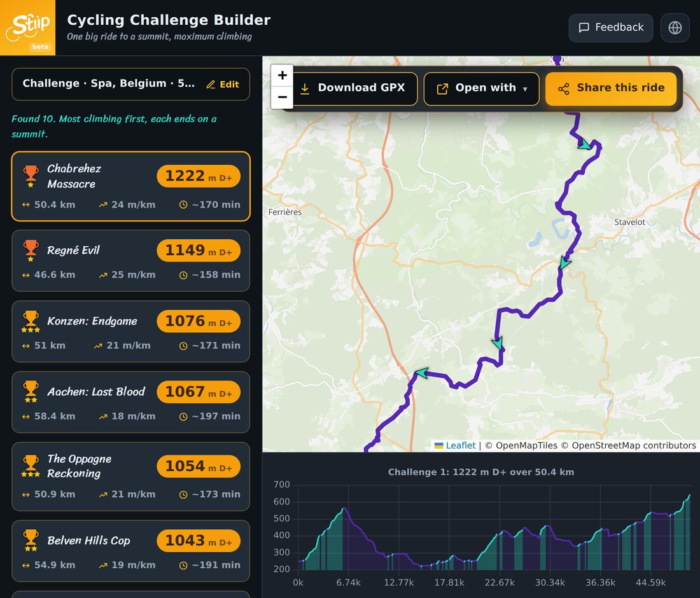Click the 1222 m D+ badge
This screenshot has width=700, height=598.
click(x=198, y=176)
